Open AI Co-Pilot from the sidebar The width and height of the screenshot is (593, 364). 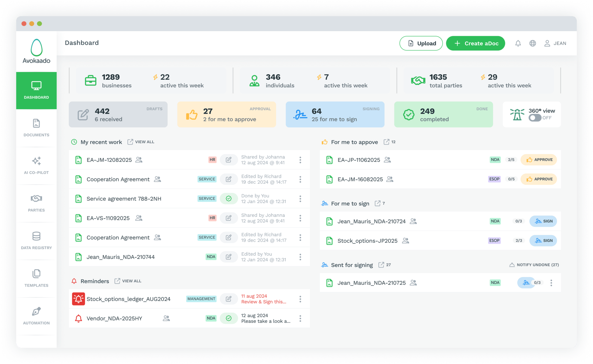click(x=36, y=165)
